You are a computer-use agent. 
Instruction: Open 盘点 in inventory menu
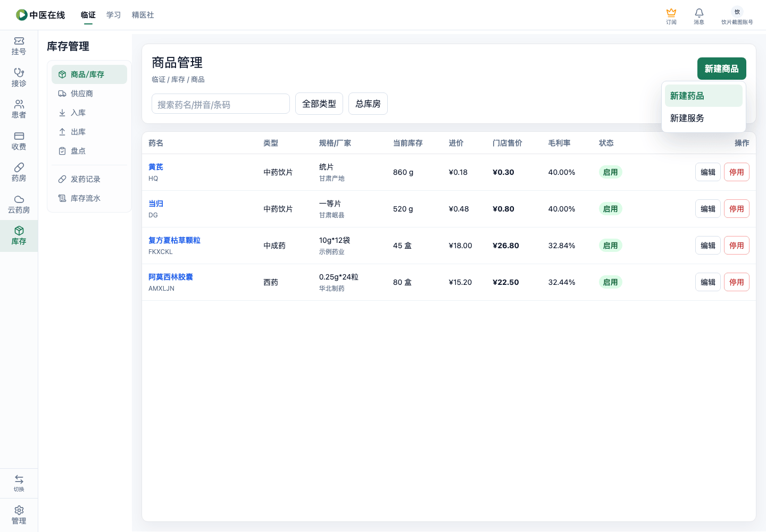(89, 151)
